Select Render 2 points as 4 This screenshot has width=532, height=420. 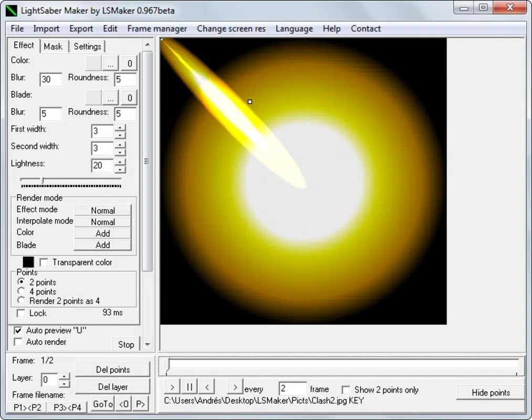(x=22, y=300)
